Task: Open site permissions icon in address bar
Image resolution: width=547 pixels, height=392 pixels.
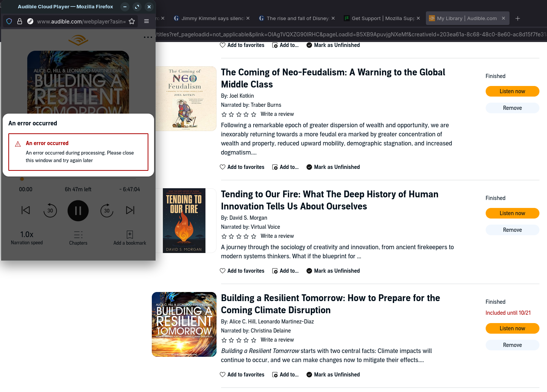Action: (30, 21)
